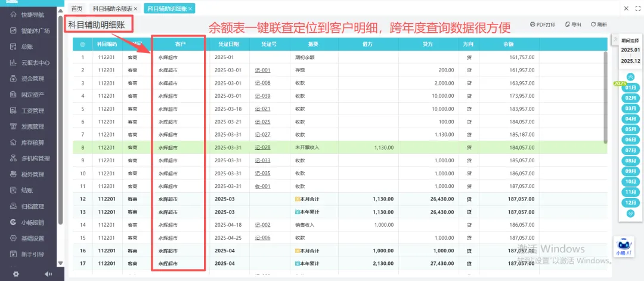Click the 余额 column header

click(509, 44)
